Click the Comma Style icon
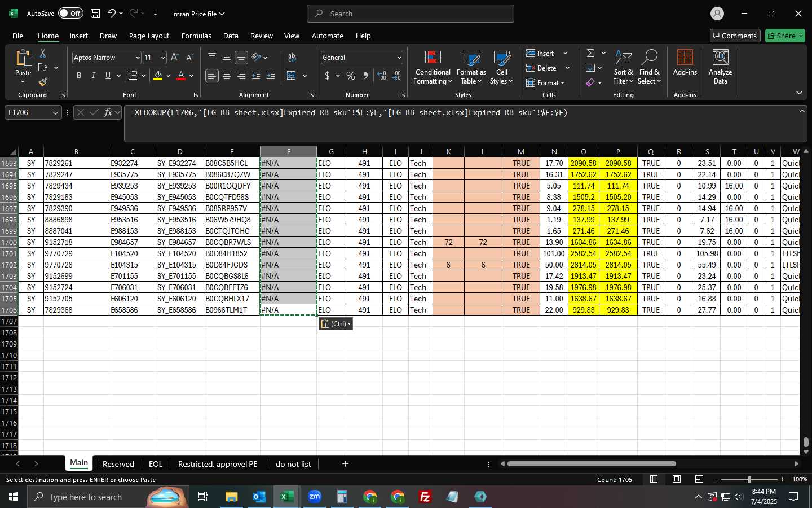The height and width of the screenshot is (508, 812). click(x=365, y=76)
